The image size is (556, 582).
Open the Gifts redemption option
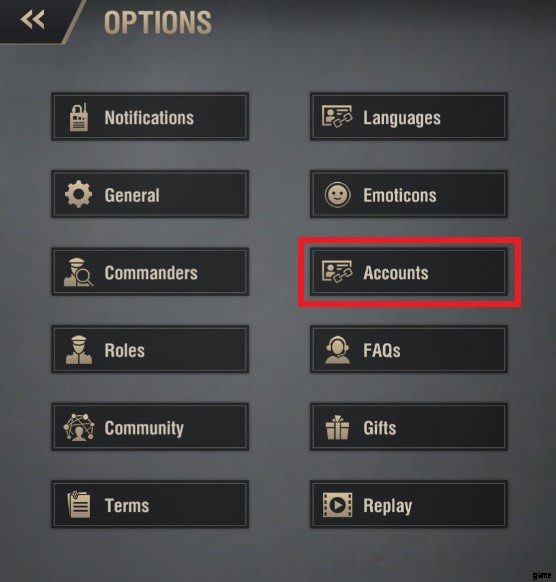coord(409,427)
